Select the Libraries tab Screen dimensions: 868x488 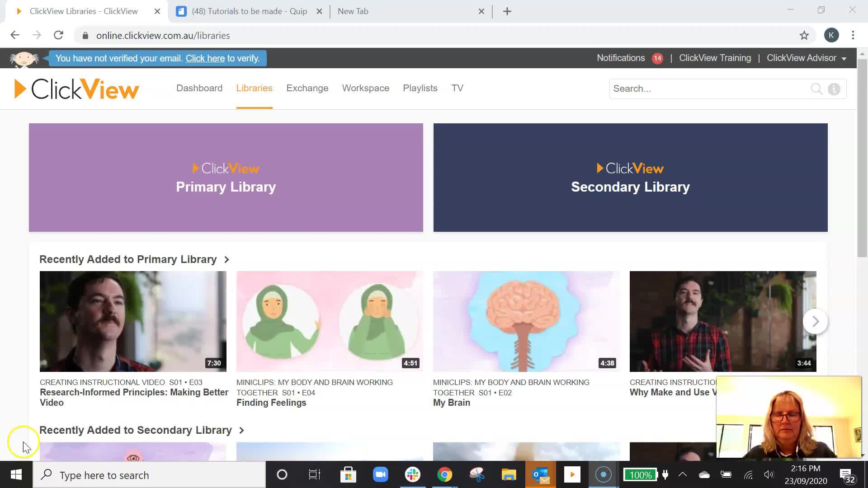254,88
